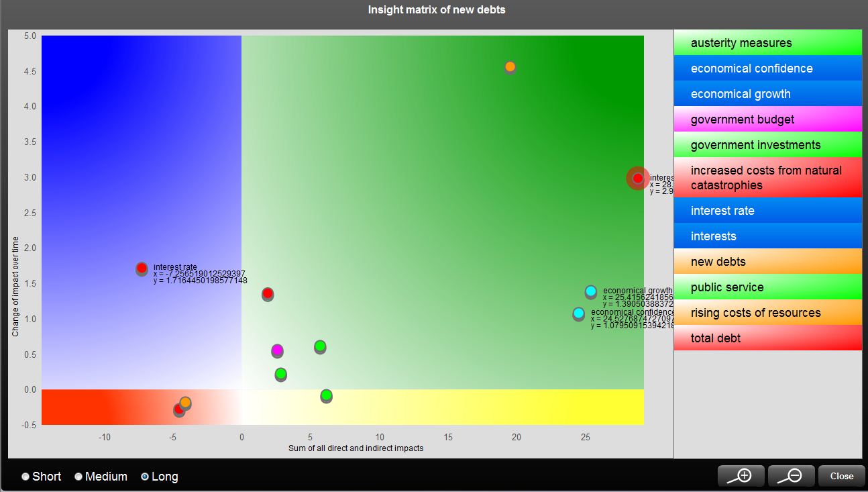Choose government budget from the factor list
Screen dimensions: 868x492
(x=767, y=119)
